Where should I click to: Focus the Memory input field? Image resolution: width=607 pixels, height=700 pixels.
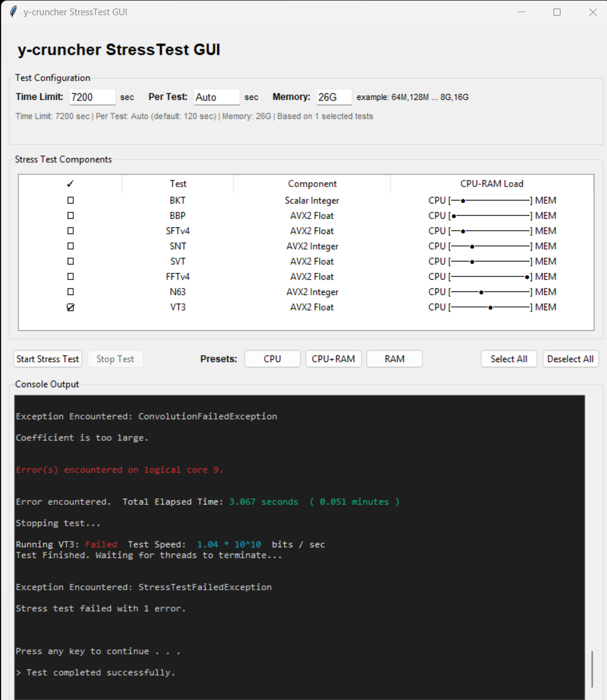(x=334, y=97)
